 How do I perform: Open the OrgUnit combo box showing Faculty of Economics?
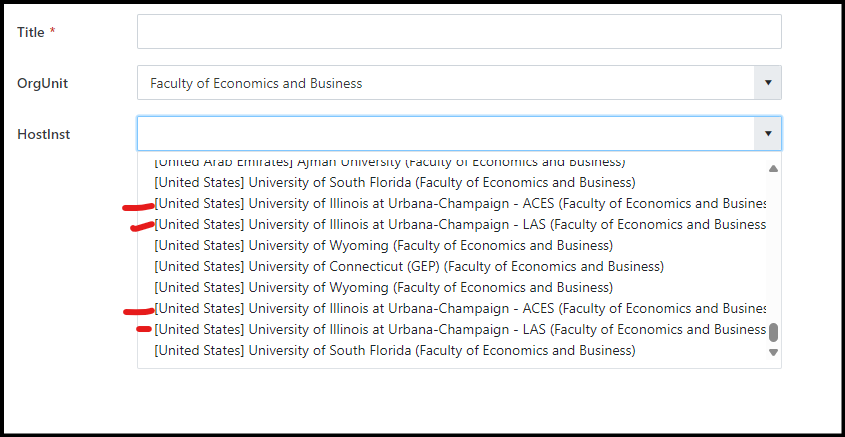click(x=445, y=83)
